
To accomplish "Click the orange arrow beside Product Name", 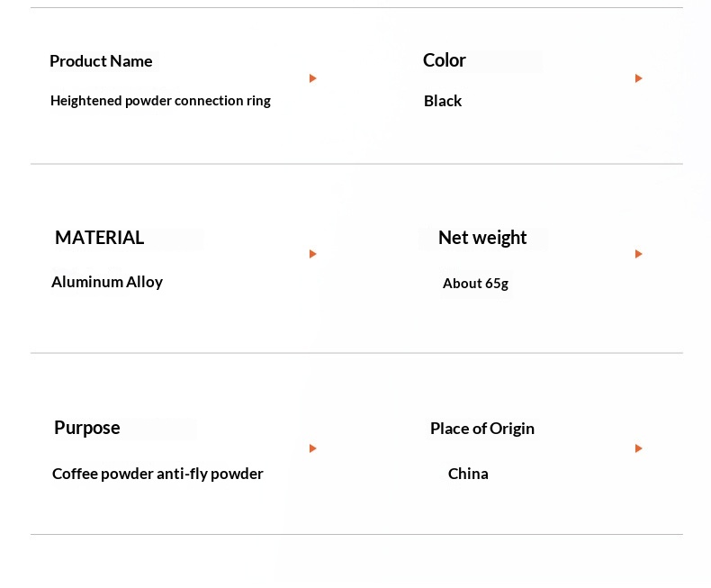I will (x=313, y=78).
